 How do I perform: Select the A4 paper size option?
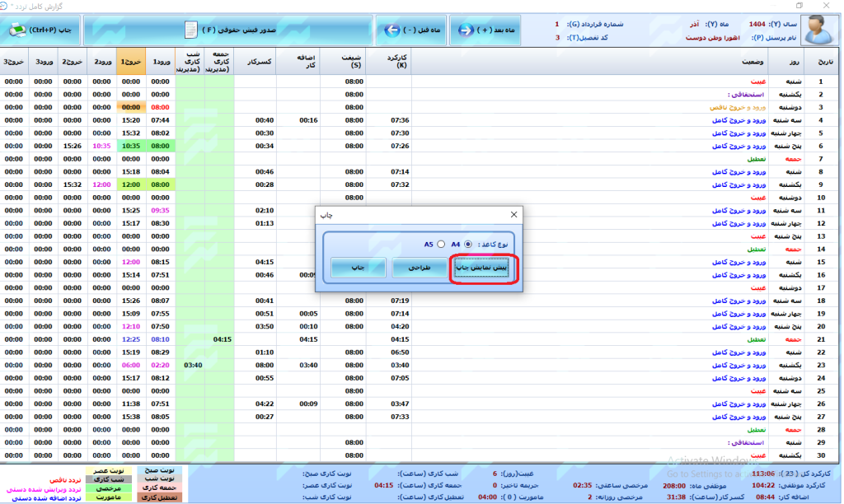click(469, 244)
